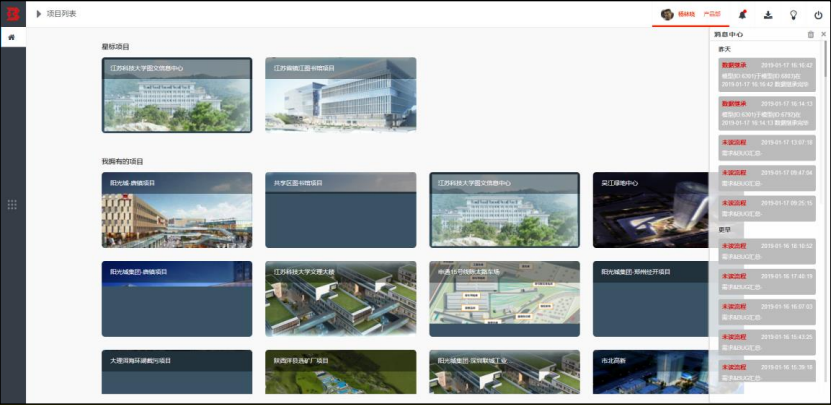Open the 市北高新 project card
Image resolution: width=831 pixels, height=405 pixels.
651,372
